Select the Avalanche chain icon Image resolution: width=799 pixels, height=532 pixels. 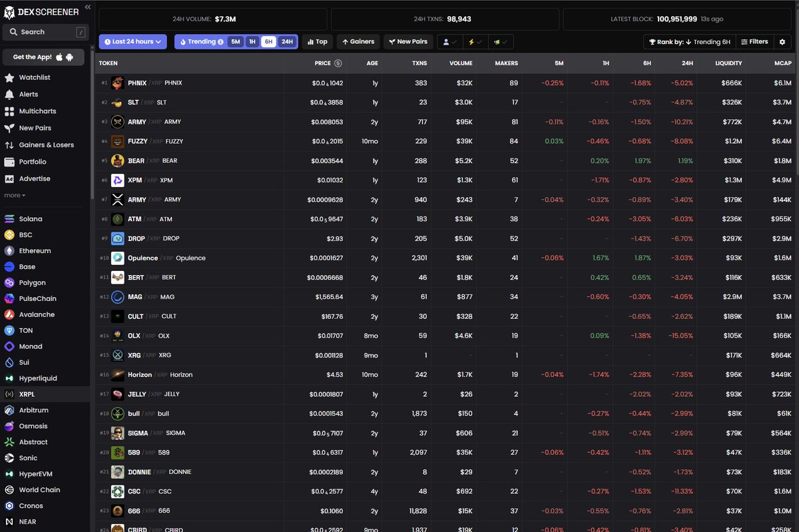pos(9,315)
